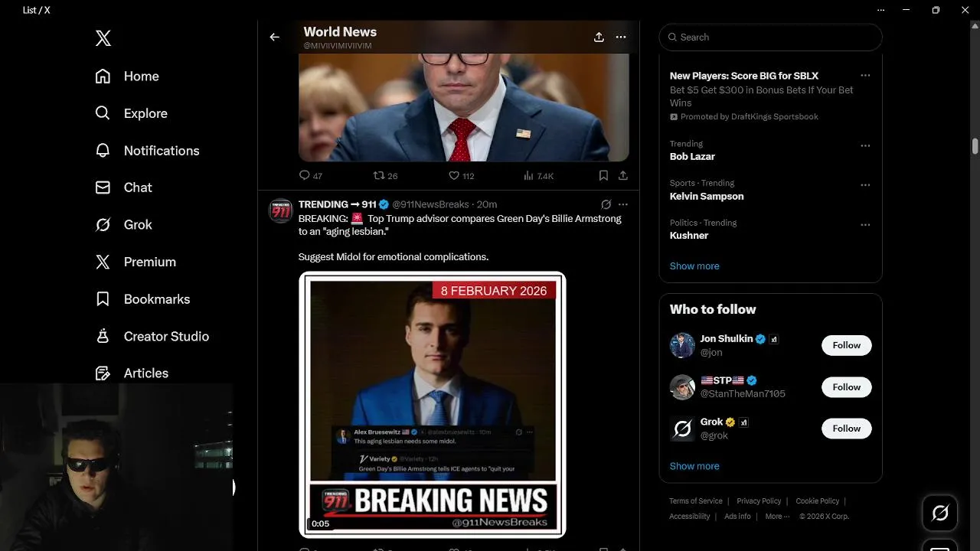This screenshot has width=980, height=551.
Task: Open the floating Grok button
Action: pos(939,513)
